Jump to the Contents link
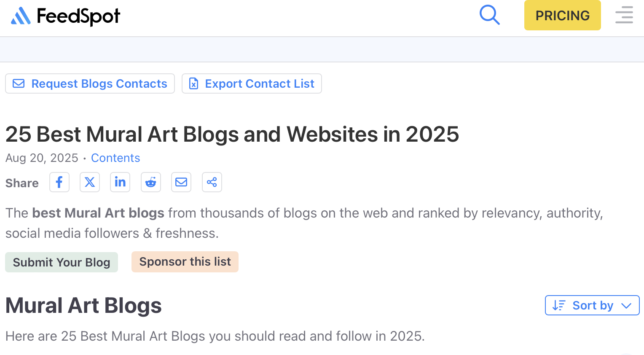Viewport: 644px width, 355px height. click(x=115, y=158)
